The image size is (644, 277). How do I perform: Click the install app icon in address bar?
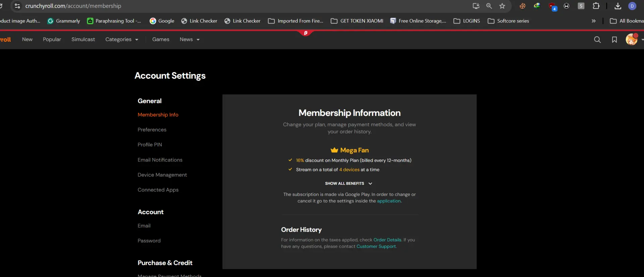coord(476,6)
